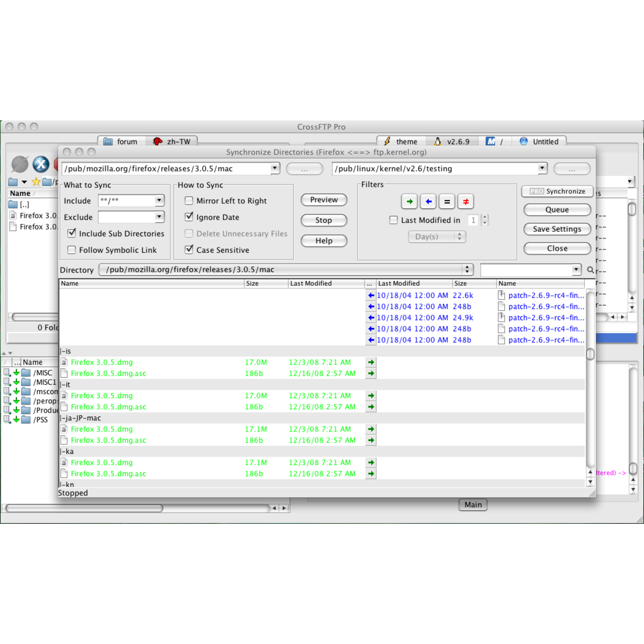Select the green right-arrow sync filter
This screenshot has height=644, width=644.
tap(409, 201)
